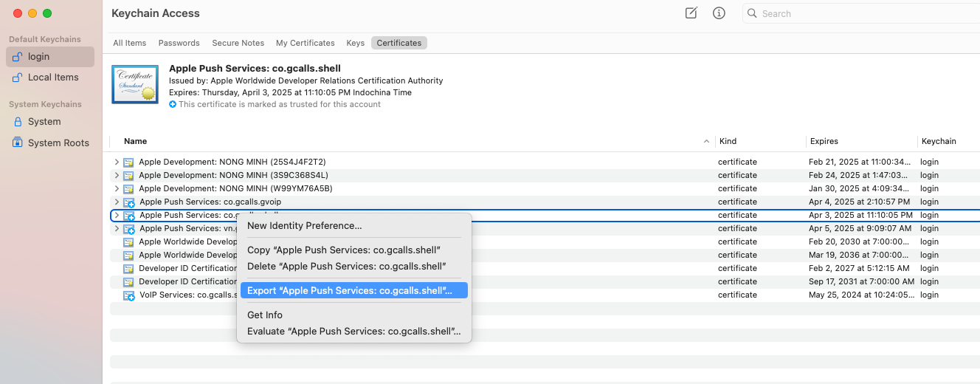Image resolution: width=980 pixels, height=384 pixels.
Task: Click the compose new note icon
Action: (x=691, y=13)
